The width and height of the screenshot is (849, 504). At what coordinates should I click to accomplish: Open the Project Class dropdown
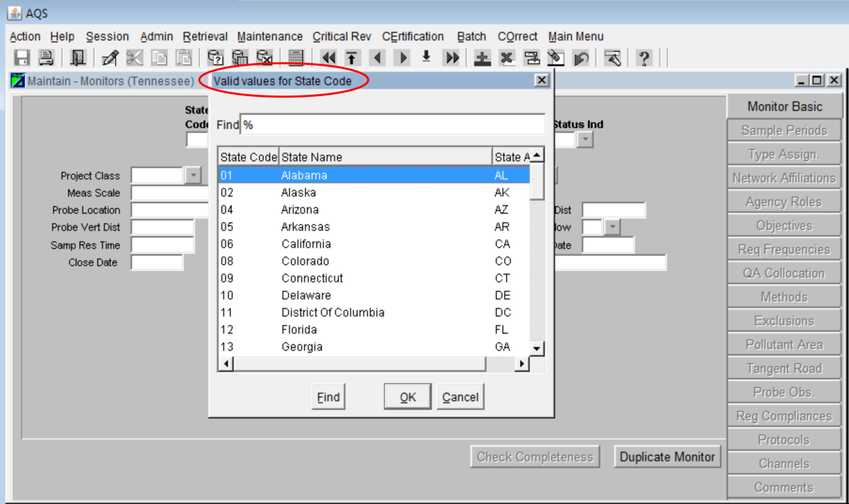coord(193,175)
